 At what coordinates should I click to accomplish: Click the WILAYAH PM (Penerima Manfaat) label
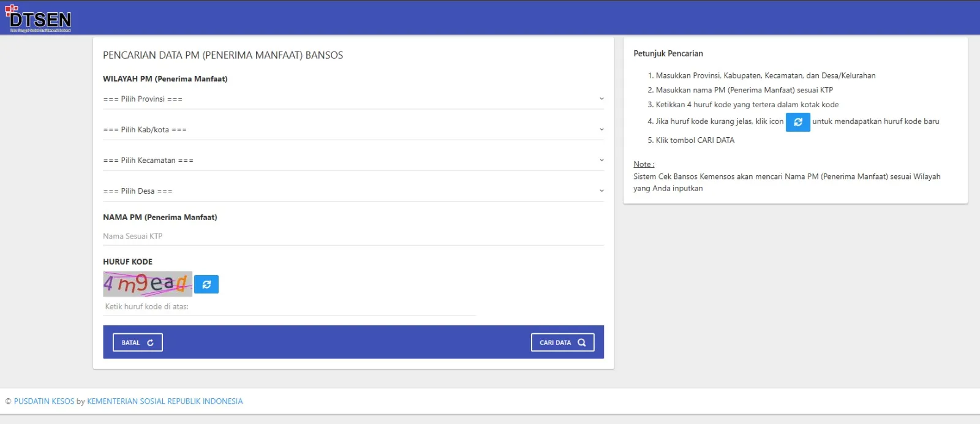[165, 79]
